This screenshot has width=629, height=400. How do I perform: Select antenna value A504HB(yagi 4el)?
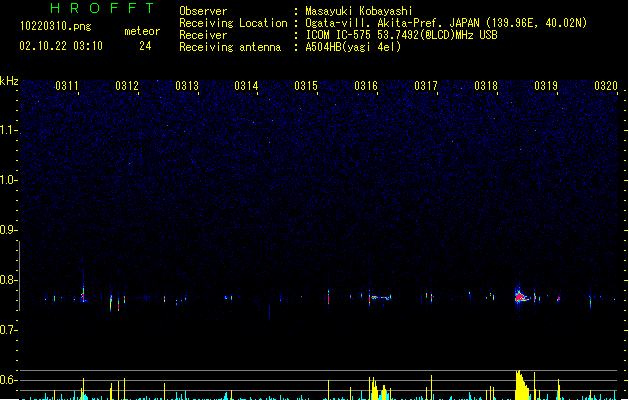(x=353, y=47)
